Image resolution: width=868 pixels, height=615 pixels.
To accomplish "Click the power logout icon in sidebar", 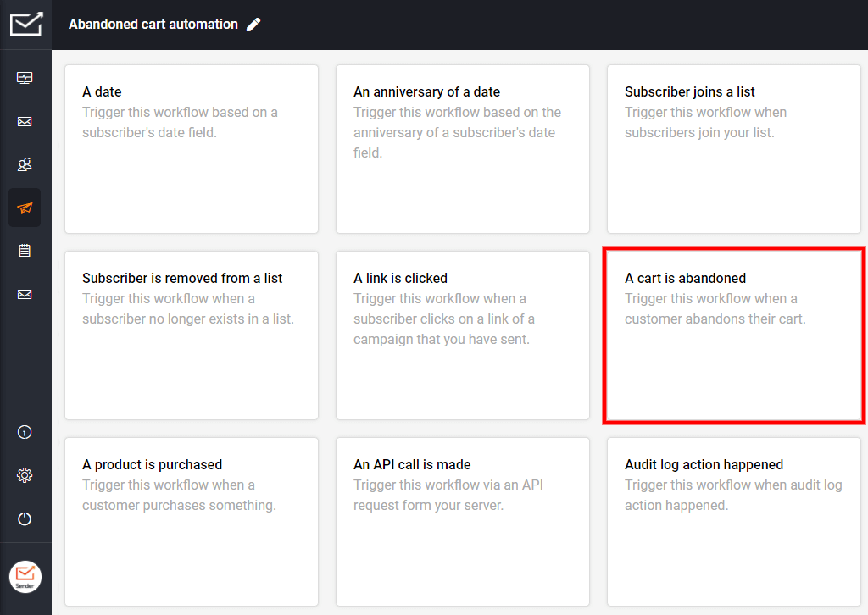I will [x=25, y=518].
